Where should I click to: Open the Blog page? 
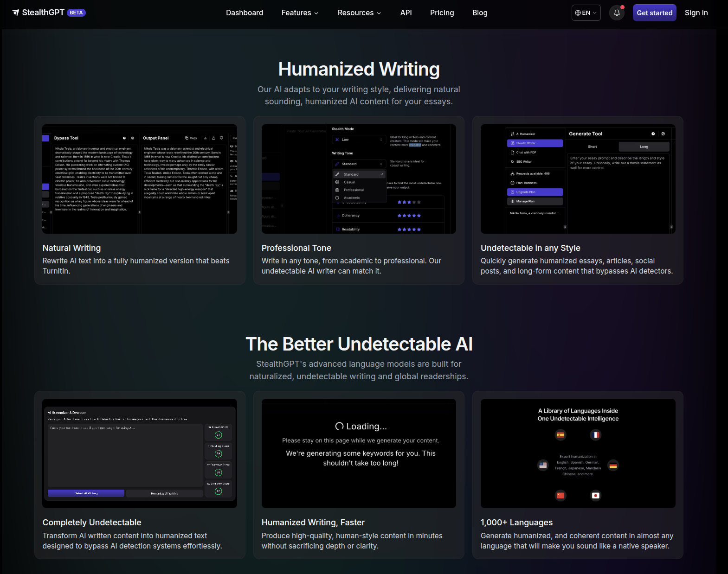pos(480,13)
